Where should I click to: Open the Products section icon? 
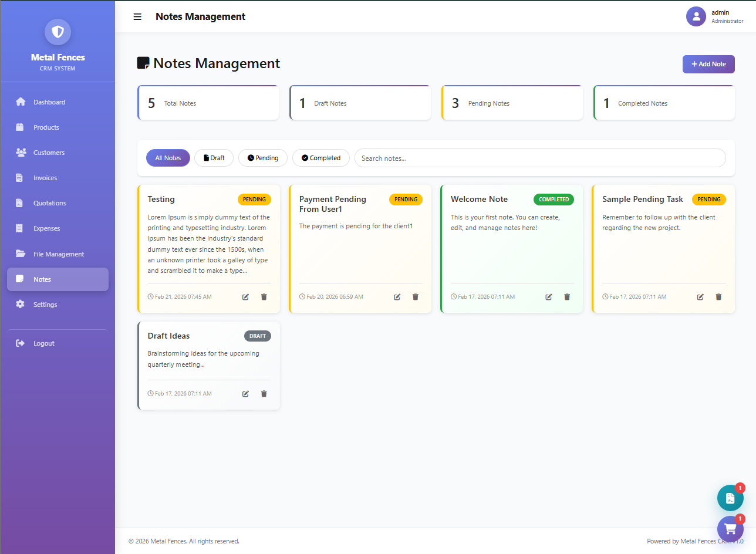19,127
